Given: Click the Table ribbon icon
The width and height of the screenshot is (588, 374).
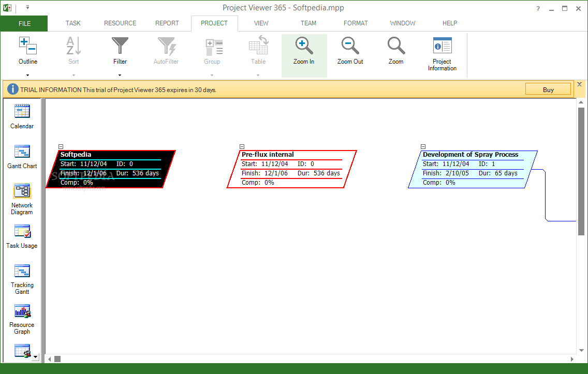Looking at the screenshot, I should click(x=258, y=46).
